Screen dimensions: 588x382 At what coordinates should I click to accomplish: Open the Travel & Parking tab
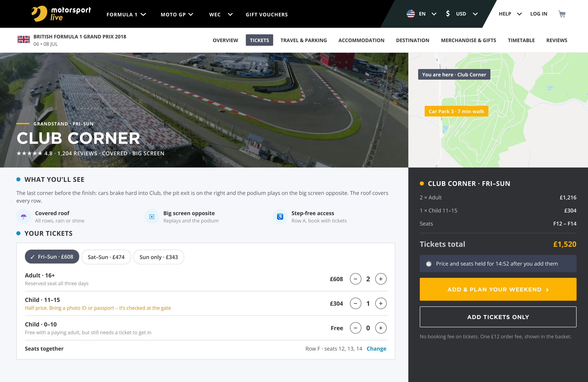point(303,40)
